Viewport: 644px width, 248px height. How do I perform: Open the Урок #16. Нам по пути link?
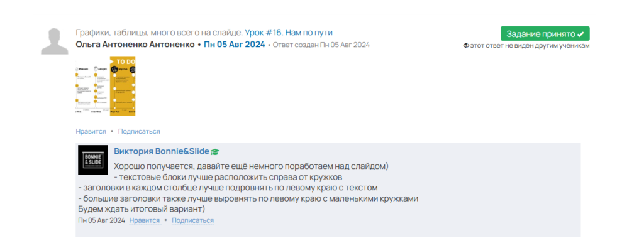point(289,33)
